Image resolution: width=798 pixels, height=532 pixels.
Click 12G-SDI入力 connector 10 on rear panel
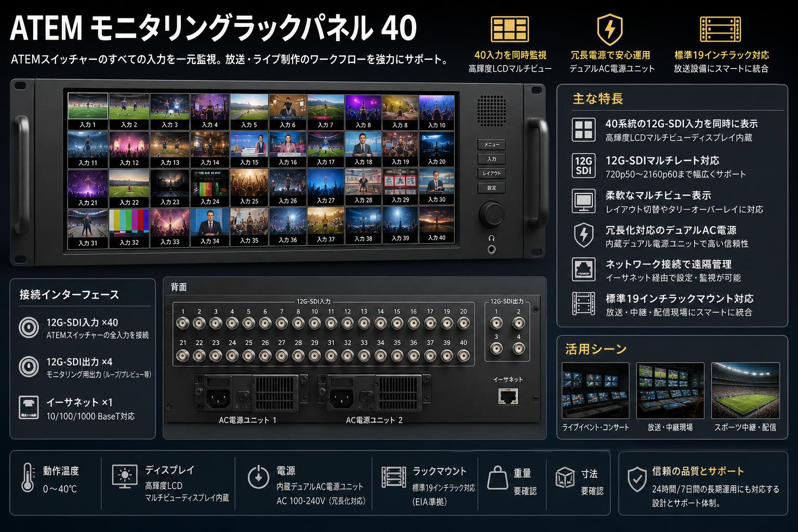(315, 323)
